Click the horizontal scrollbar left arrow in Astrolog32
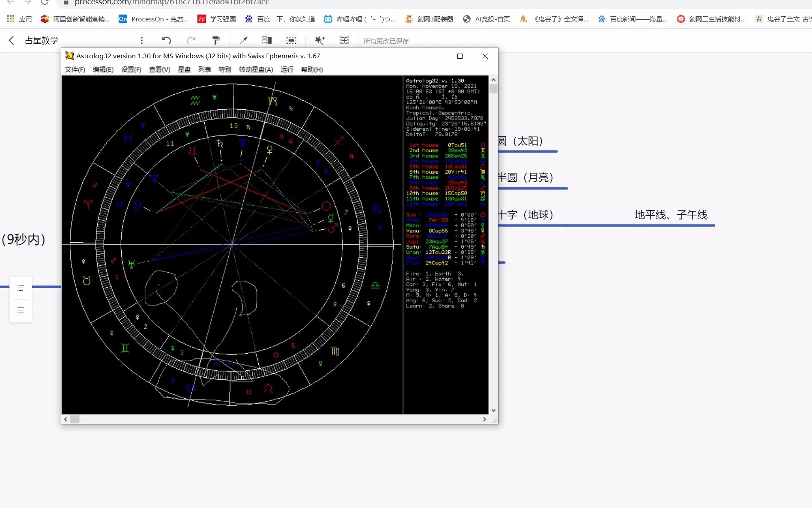Viewport: 812px width, 508px height. coord(66,419)
